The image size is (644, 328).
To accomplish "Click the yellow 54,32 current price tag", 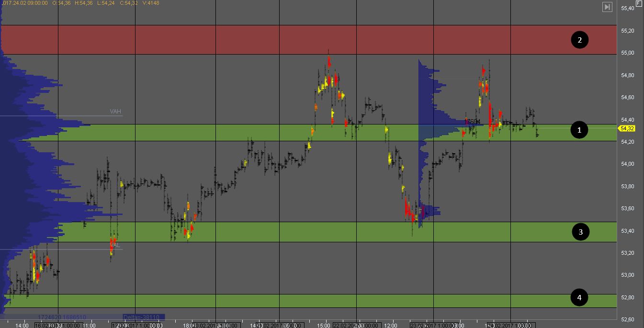I will [x=627, y=128].
